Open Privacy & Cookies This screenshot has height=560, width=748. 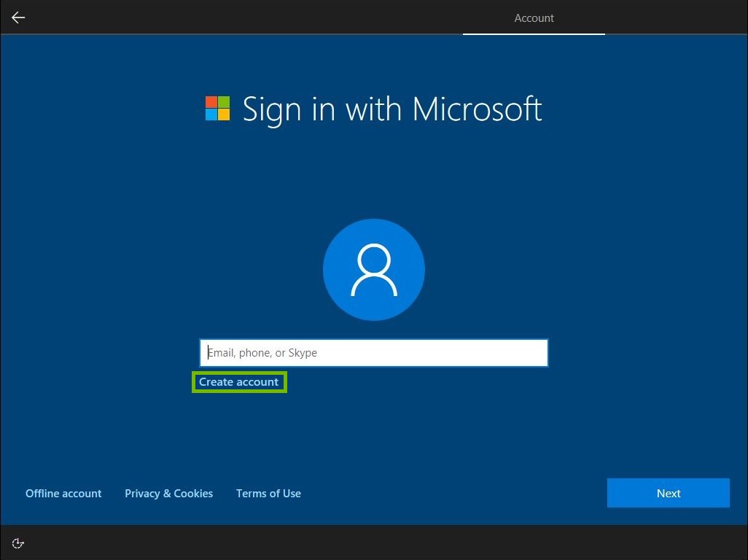point(168,493)
